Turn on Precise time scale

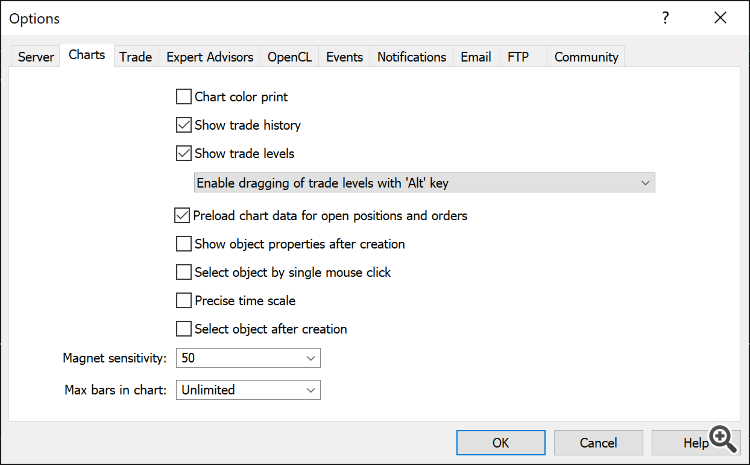pos(183,300)
